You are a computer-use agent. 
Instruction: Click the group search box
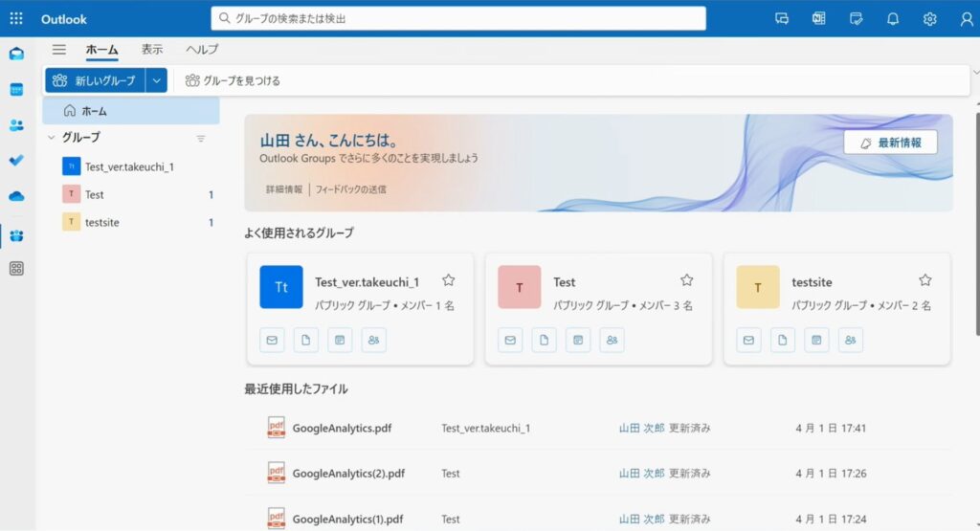pos(457,18)
